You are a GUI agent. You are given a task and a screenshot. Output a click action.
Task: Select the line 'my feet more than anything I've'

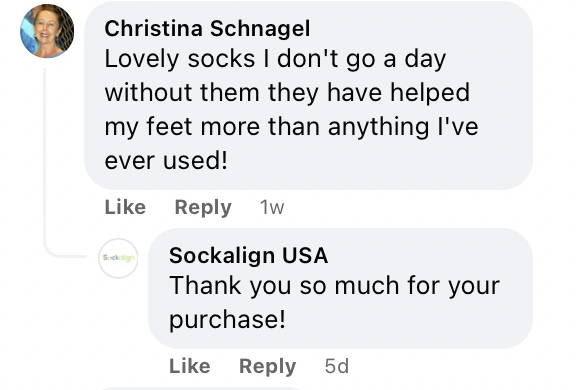pos(291,127)
